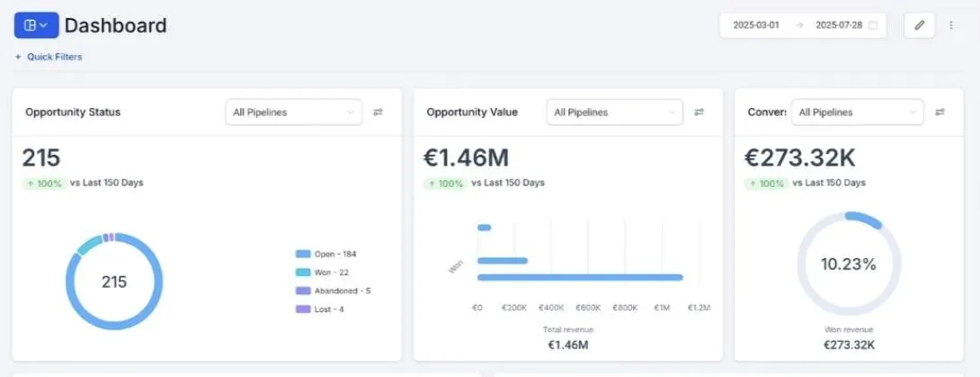Open the dashboard switcher icon button
The image size is (980, 377).
[x=36, y=25]
